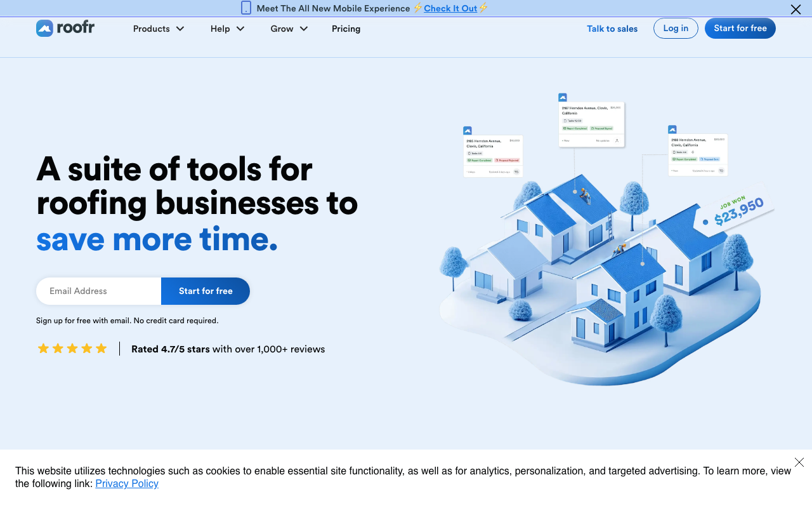
Task: Select the 2188 Herndon Avenue job card
Action: 698,155
